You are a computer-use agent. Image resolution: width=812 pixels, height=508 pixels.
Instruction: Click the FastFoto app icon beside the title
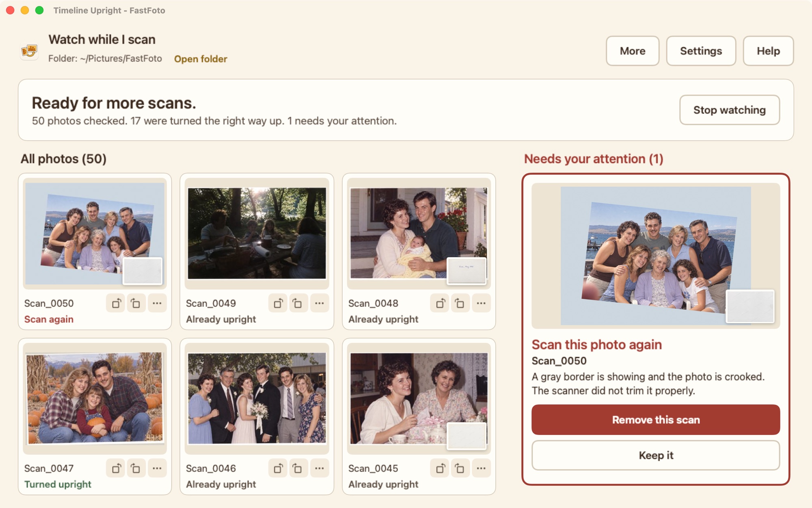click(x=29, y=51)
